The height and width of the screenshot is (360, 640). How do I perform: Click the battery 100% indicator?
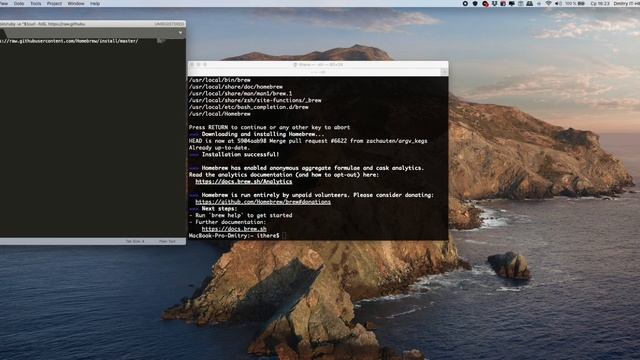[x=575, y=3]
